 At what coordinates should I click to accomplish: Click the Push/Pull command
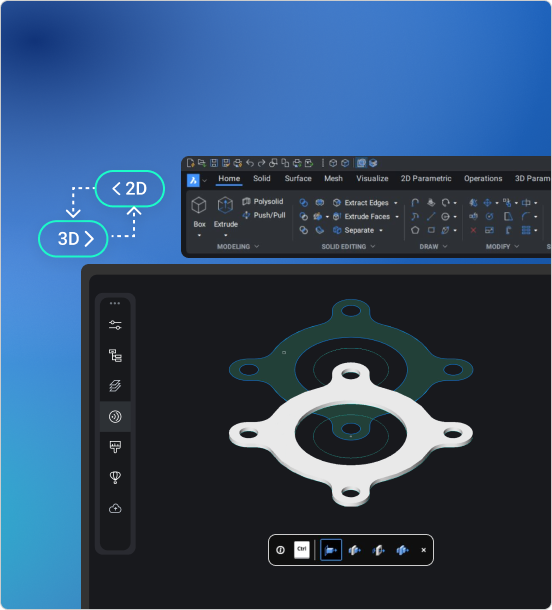[264, 215]
